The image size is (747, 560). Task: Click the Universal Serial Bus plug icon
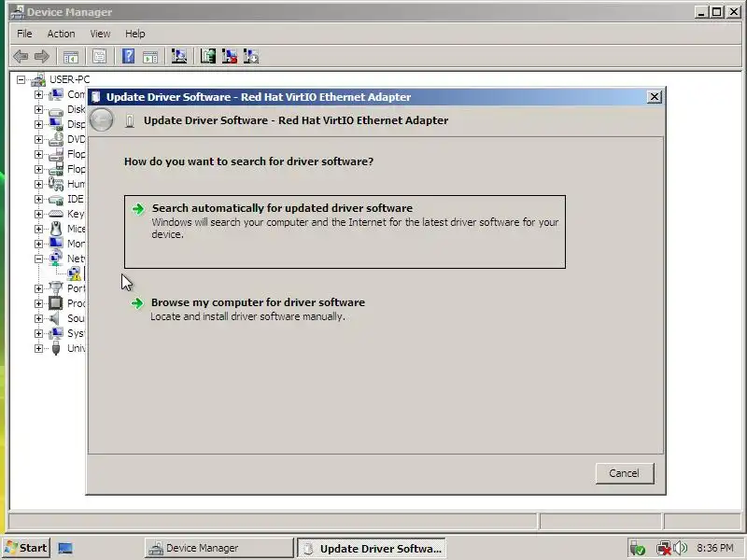[56, 348]
